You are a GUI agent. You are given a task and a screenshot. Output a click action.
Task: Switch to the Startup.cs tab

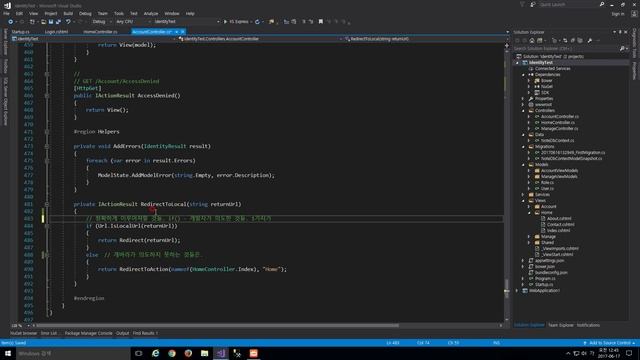(20, 31)
